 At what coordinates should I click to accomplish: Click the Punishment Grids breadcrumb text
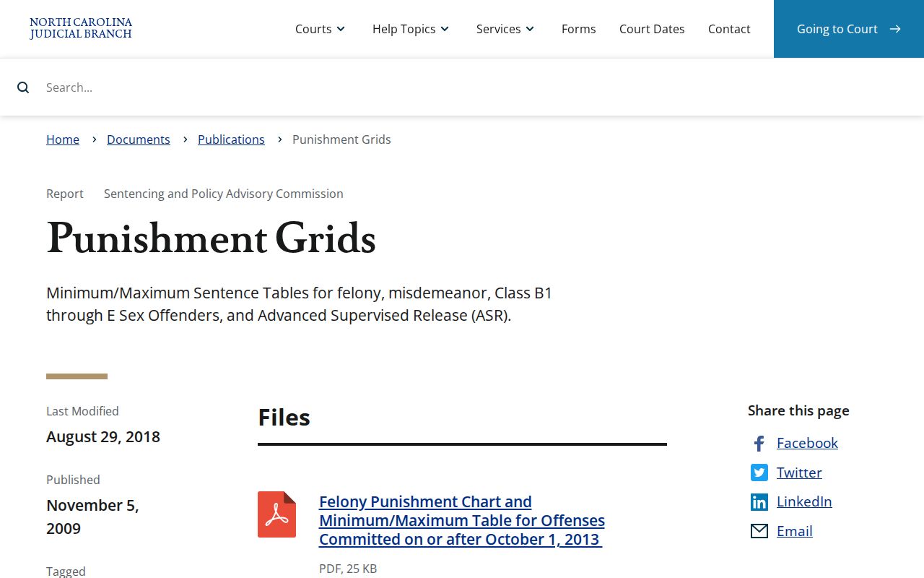tap(341, 139)
